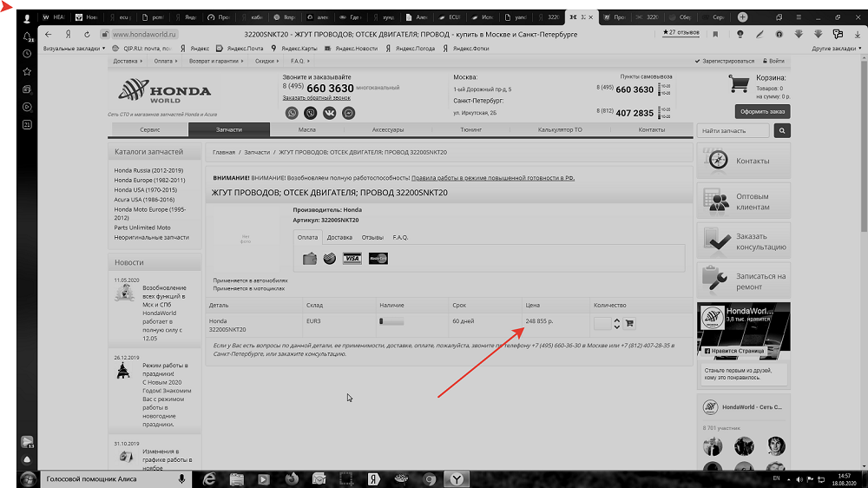The height and width of the screenshot is (488, 868).
Task: Click Яндекс.Карты bookmark
Action: (x=294, y=48)
